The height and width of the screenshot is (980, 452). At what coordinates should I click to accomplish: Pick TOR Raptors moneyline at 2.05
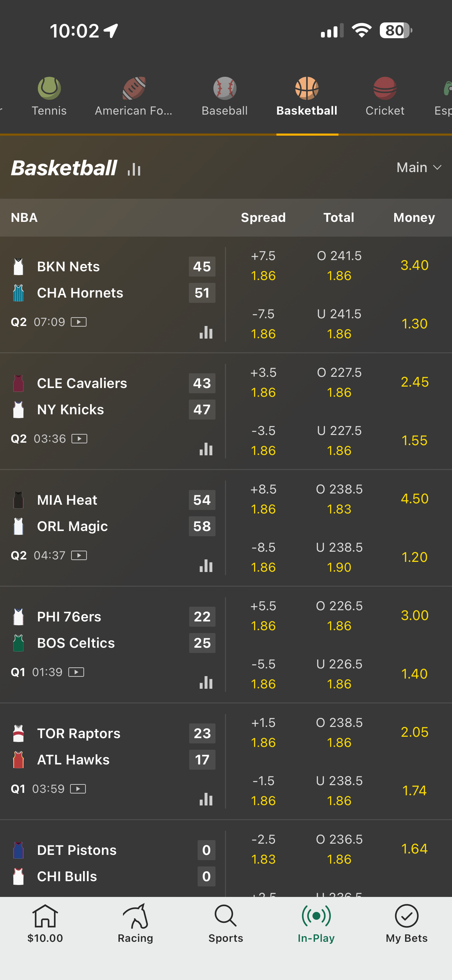pyautogui.click(x=414, y=732)
